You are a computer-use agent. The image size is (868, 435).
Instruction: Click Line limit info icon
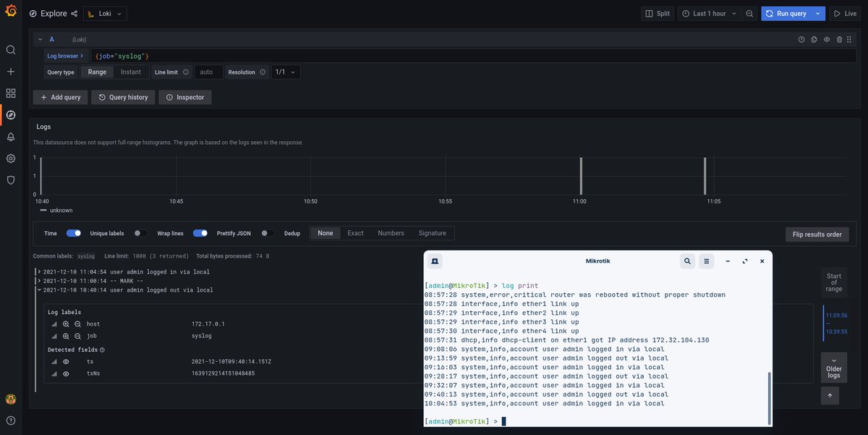coord(186,72)
